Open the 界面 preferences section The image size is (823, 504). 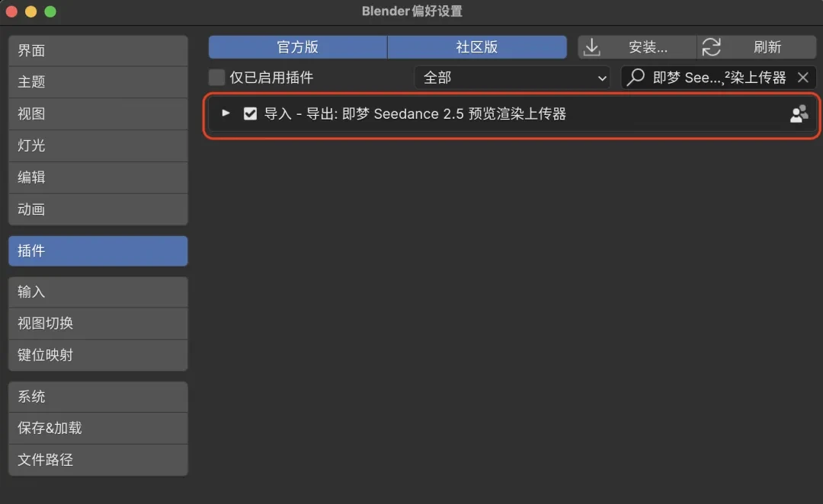pos(98,50)
